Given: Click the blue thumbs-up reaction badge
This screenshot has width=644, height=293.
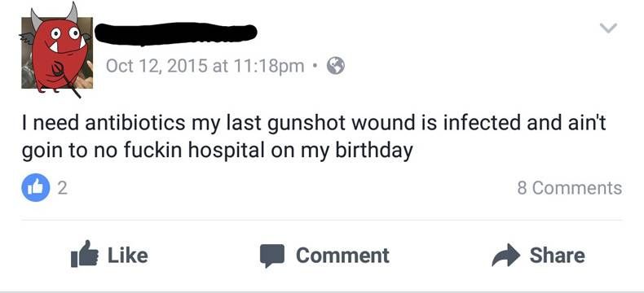Looking at the screenshot, I should (36, 188).
